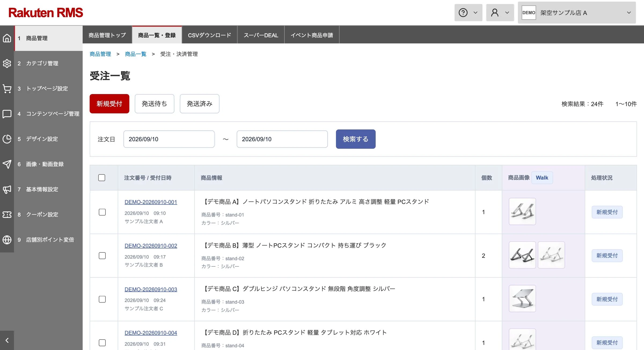Click the 商品管理 breadcrumb link
The width and height of the screenshot is (644, 350).
click(x=100, y=54)
